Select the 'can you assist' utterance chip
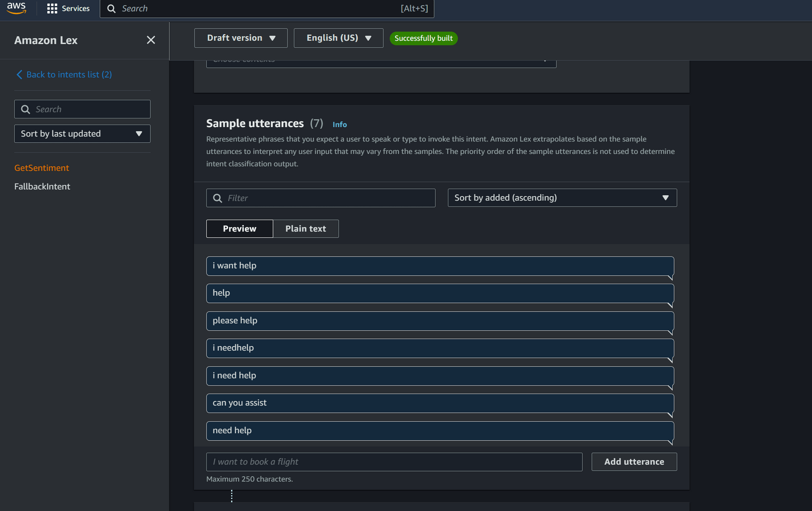This screenshot has width=812, height=511. (440, 403)
